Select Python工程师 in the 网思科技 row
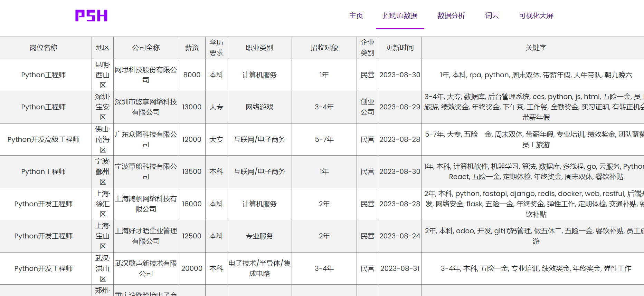The width and height of the screenshot is (644, 296). [44, 75]
